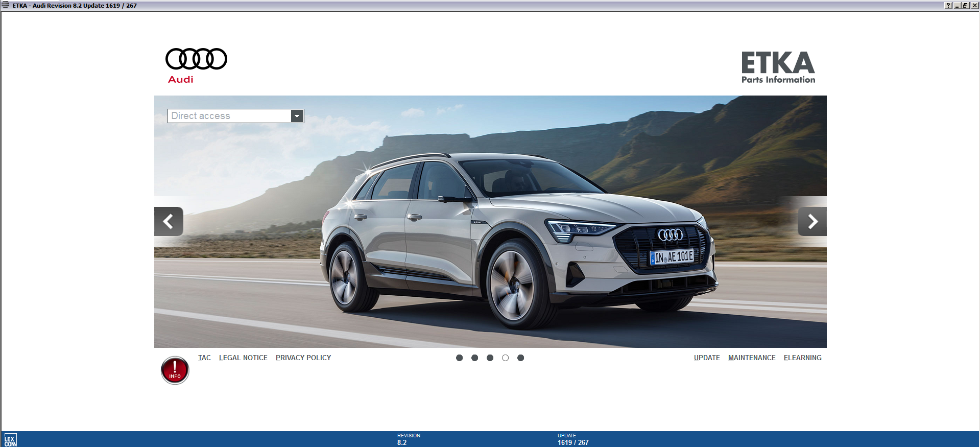Viewport: 980px width, 447px height.
Task: Click the help question mark in title bar
Action: (948, 5)
